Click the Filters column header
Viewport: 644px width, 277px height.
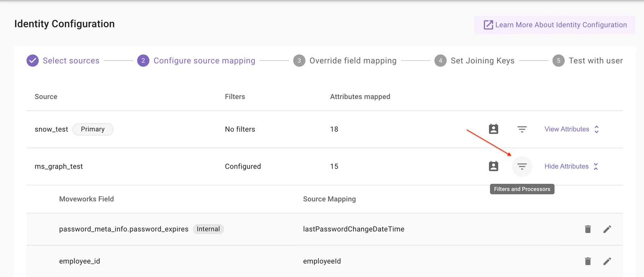235,96
